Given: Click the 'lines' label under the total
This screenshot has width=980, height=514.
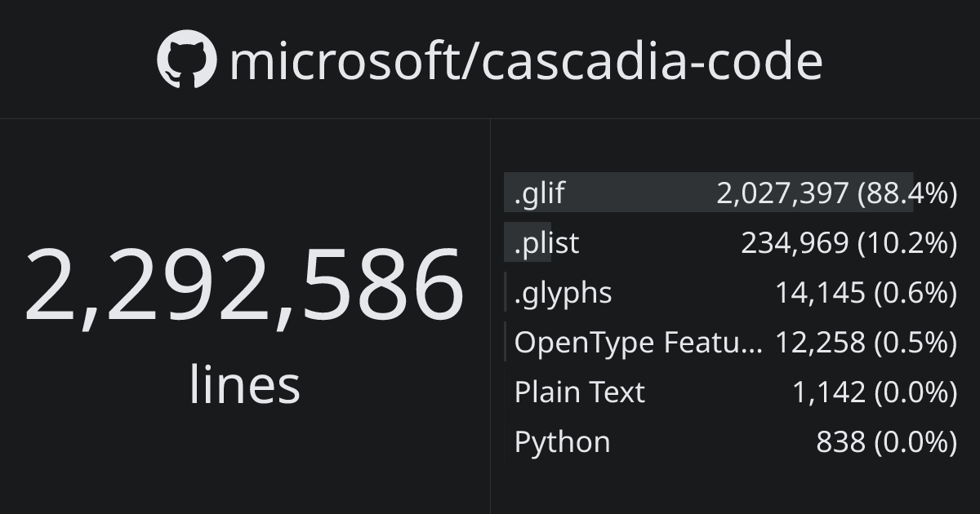Looking at the screenshot, I should coord(245,383).
